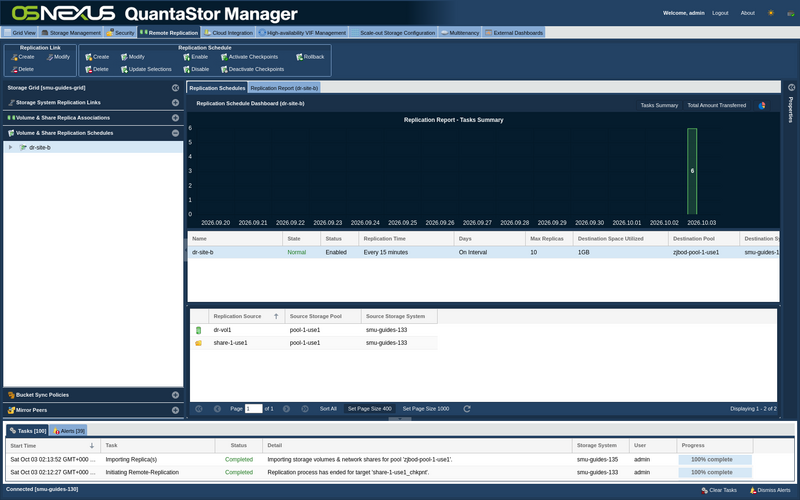Select the Initiating Remote-Replication task row
800x500 pixels.
(380, 472)
